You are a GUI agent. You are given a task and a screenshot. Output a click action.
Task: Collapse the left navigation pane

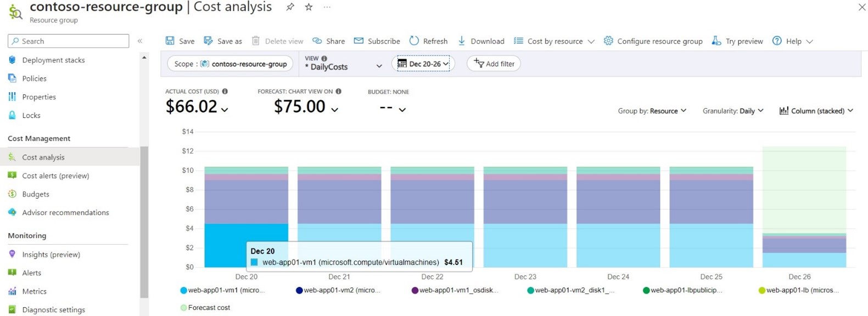coord(140,41)
